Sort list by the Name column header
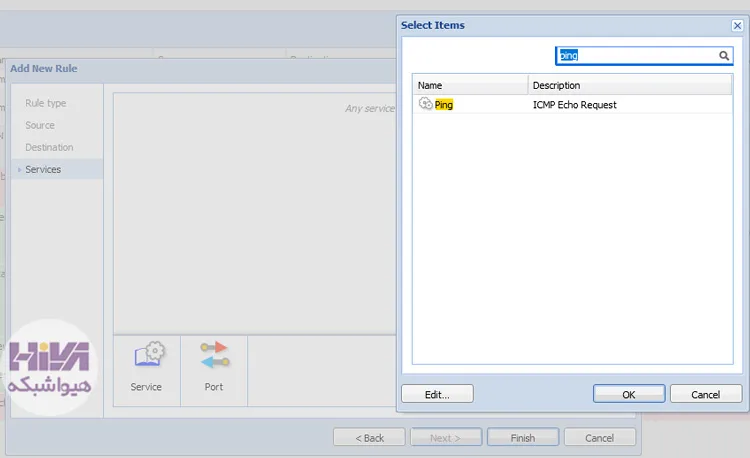Screen dimensions: 750x458 pyautogui.click(x=470, y=85)
